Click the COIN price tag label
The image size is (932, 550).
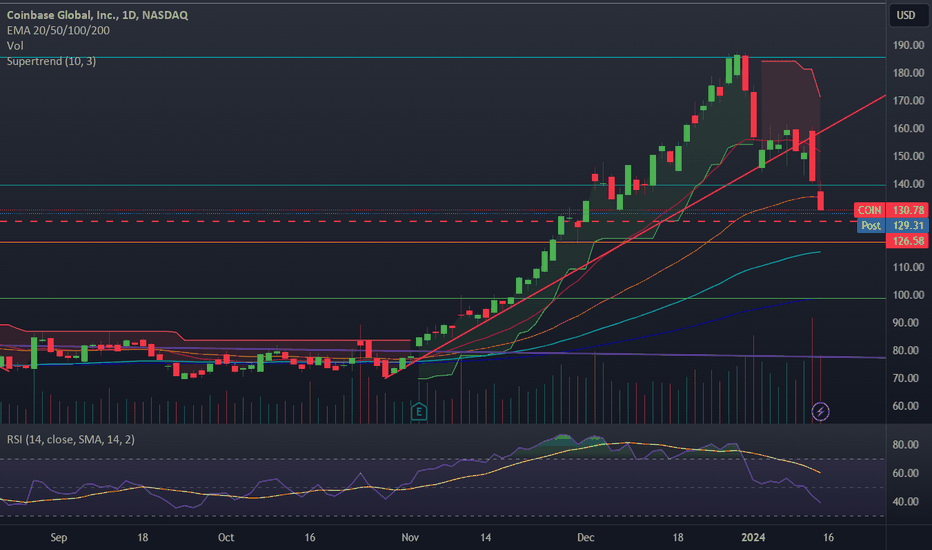[870, 210]
